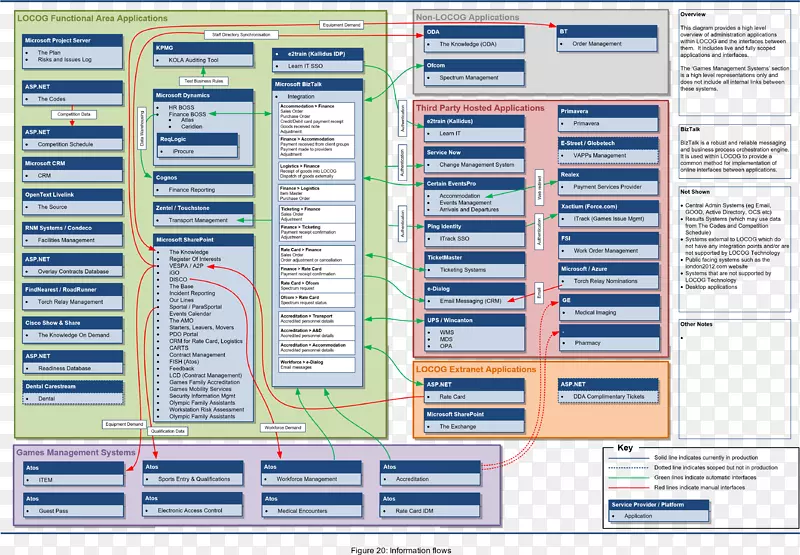Image resolution: width=800 pixels, height=555 pixels.
Task: Click the 'Learn IT SSO' entry
Action: tap(305, 66)
